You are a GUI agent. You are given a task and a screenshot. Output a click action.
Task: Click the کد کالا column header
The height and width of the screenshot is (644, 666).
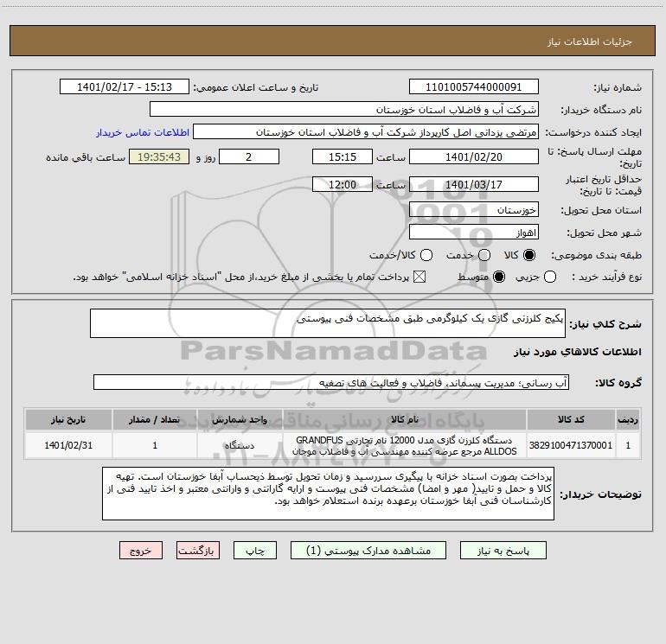[571, 419]
